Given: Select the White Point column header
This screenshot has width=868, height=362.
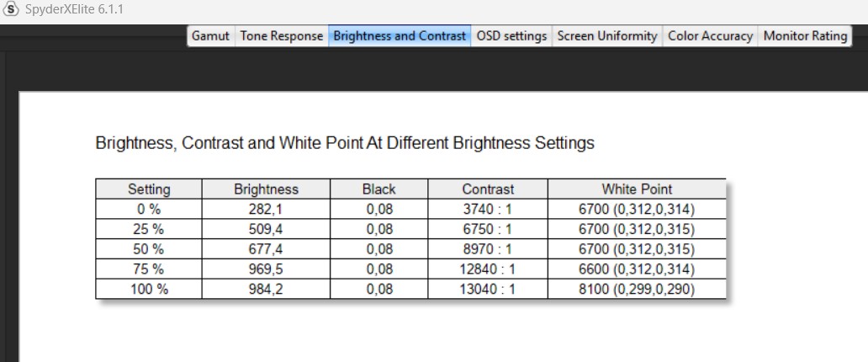Looking at the screenshot, I should pos(637,189).
